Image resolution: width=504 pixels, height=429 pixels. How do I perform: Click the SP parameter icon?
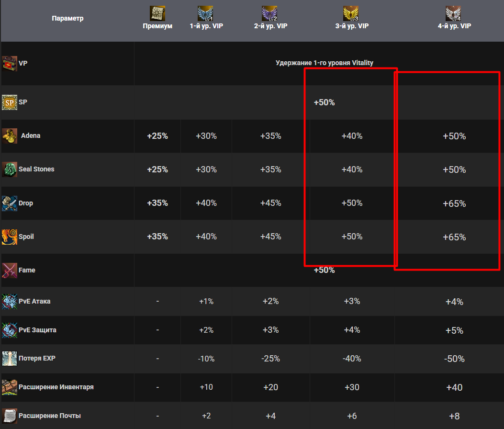pos(10,102)
